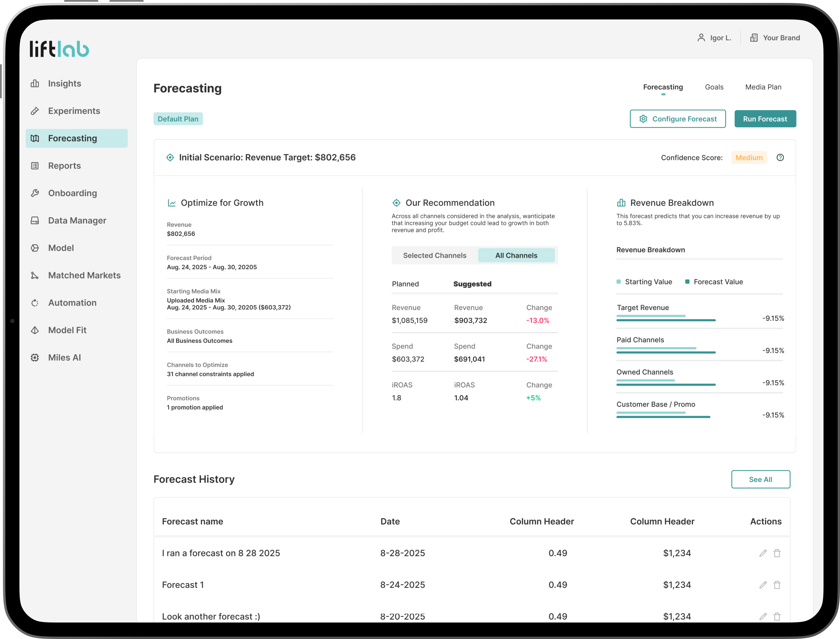The image size is (840, 639).
Task: Select the Default Plan tag
Action: coord(178,119)
